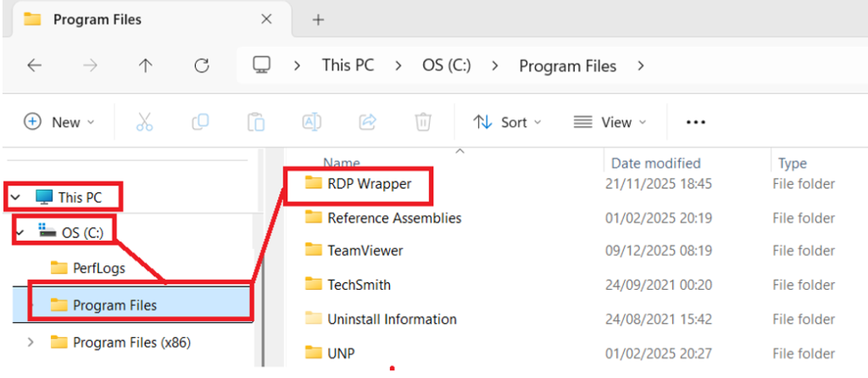Sort by the Date modified column header
868x378 pixels.
pyautogui.click(x=654, y=163)
